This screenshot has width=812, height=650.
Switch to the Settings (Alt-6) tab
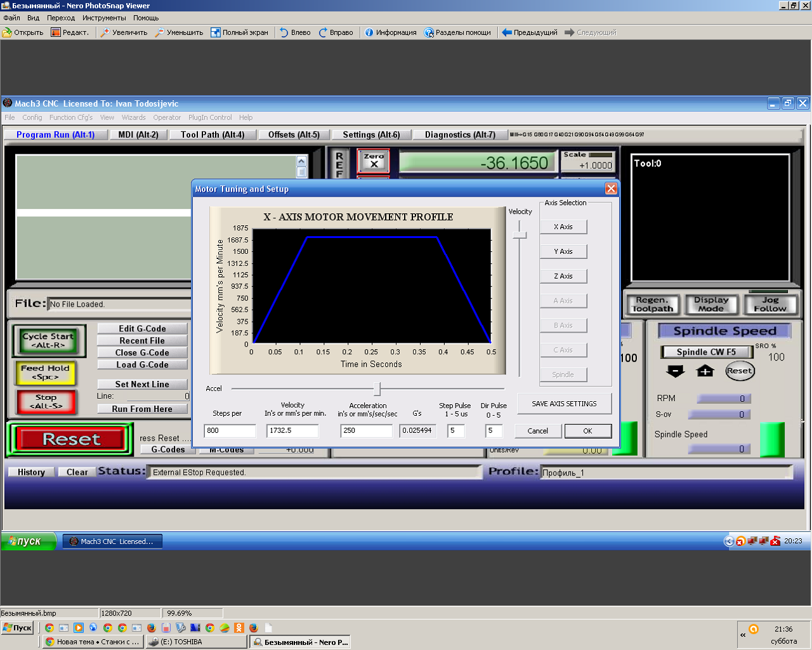[372, 135]
